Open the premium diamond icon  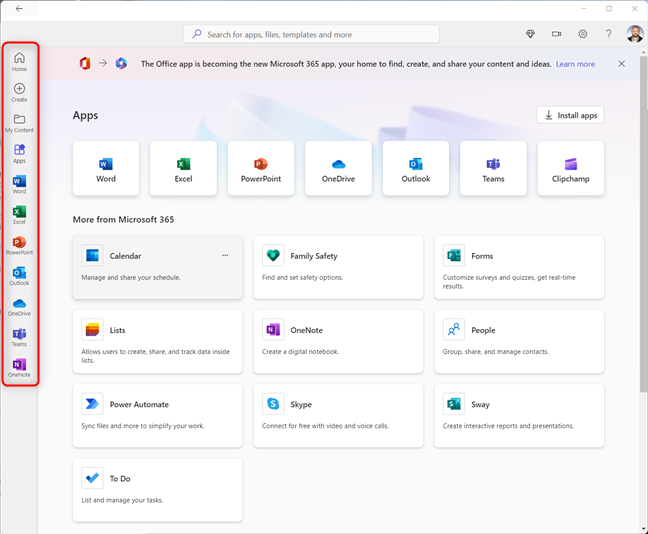point(530,34)
